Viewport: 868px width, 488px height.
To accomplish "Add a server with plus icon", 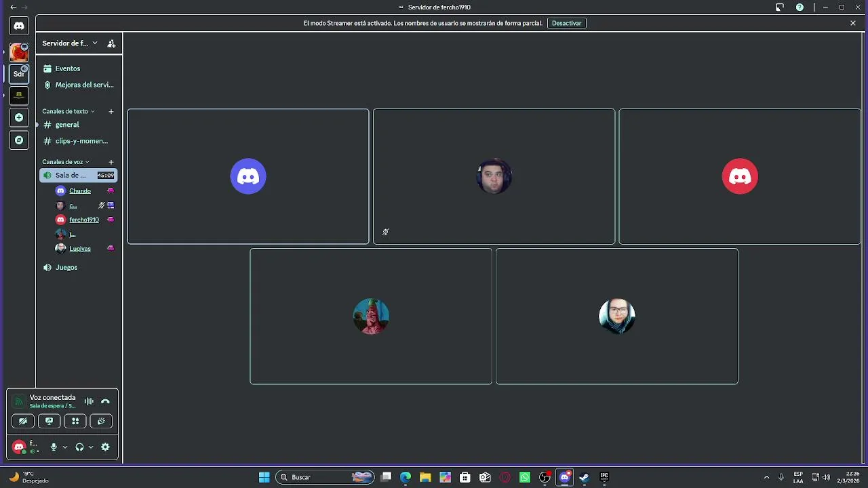I will click(19, 117).
